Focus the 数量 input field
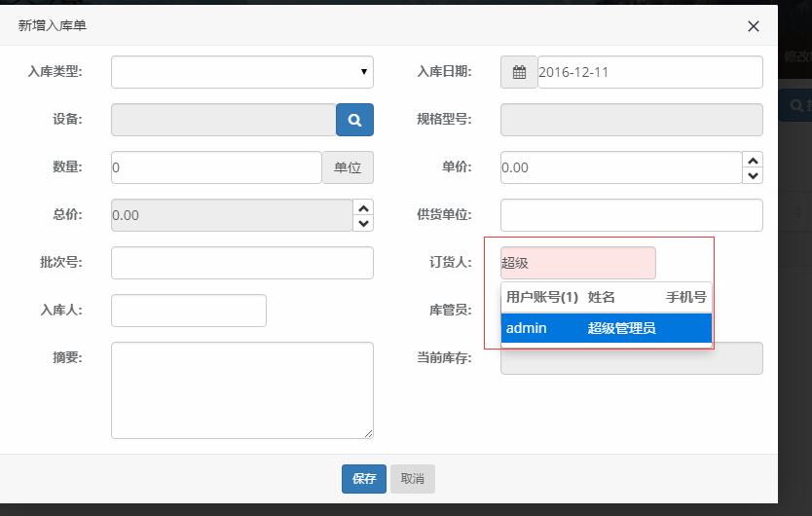The width and height of the screenshot is (812, 516). pyautogui.click(x=216, y=167)
